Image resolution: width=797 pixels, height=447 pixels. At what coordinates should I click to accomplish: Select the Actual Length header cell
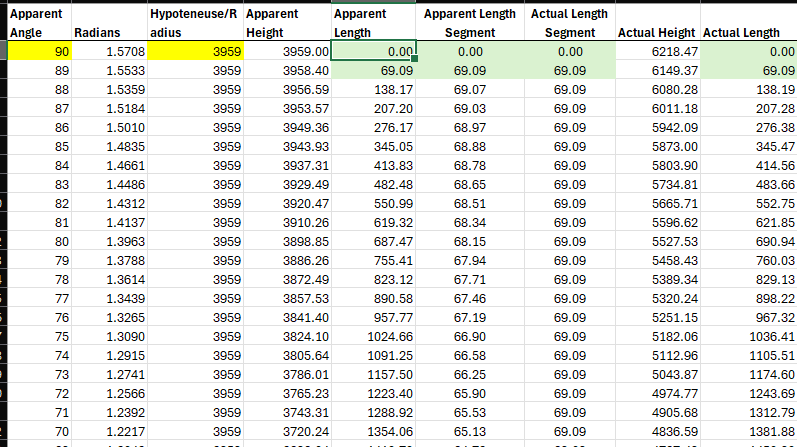pyautogui.click(x=749, y=22)
